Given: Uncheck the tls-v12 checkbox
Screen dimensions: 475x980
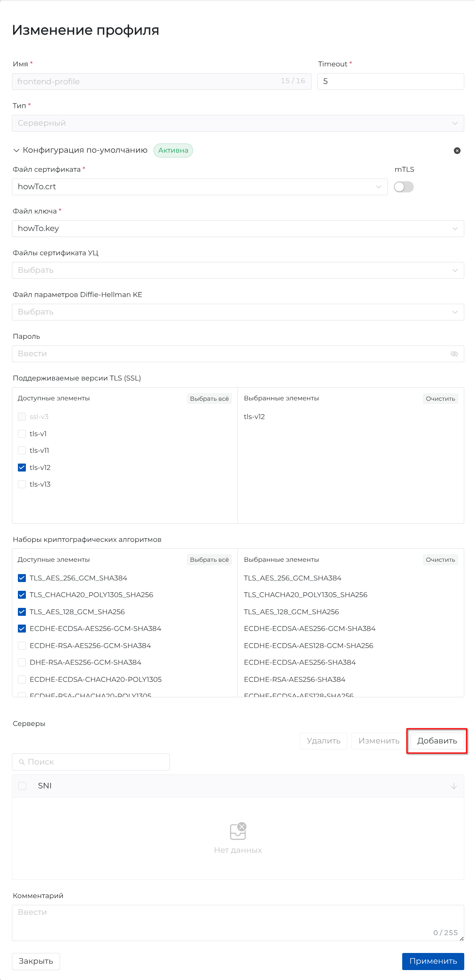Looking at the screenshot, I should (22, 468).
